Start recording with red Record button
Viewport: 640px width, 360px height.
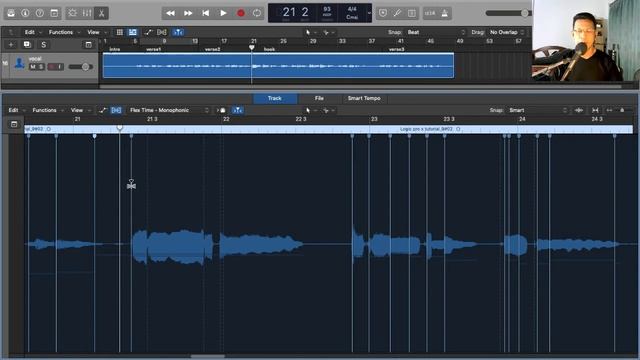coord(240,13)
